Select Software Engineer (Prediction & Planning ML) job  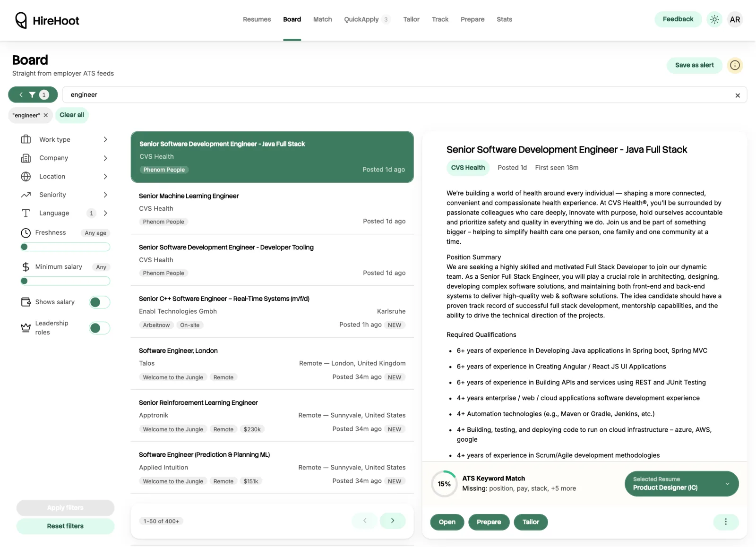pos(272,468)
